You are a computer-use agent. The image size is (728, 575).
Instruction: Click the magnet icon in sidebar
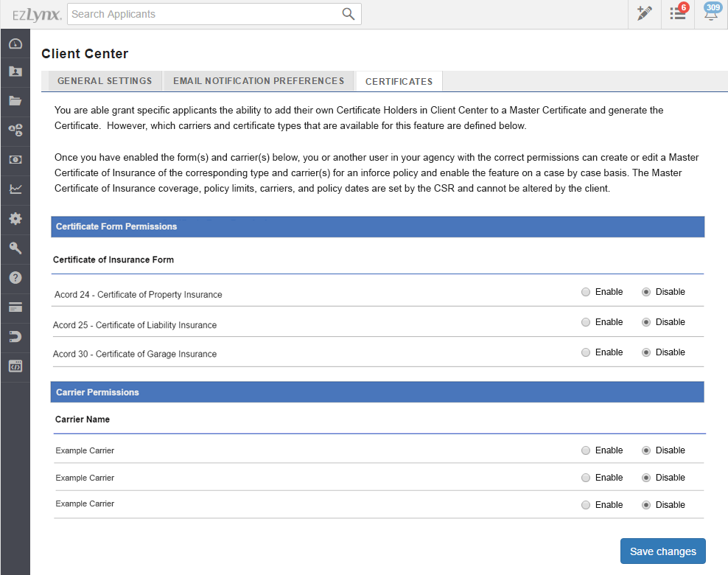[x=15, y=336]
